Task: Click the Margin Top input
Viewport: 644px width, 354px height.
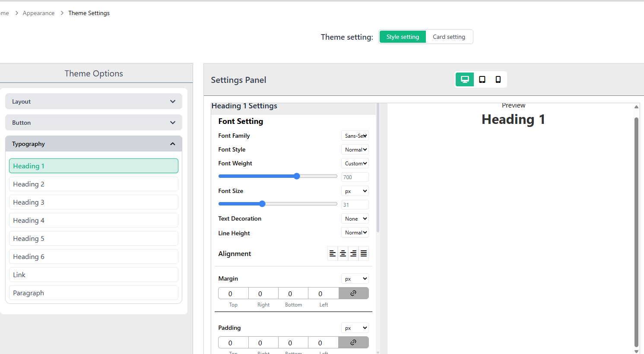Action: (233, 294)
